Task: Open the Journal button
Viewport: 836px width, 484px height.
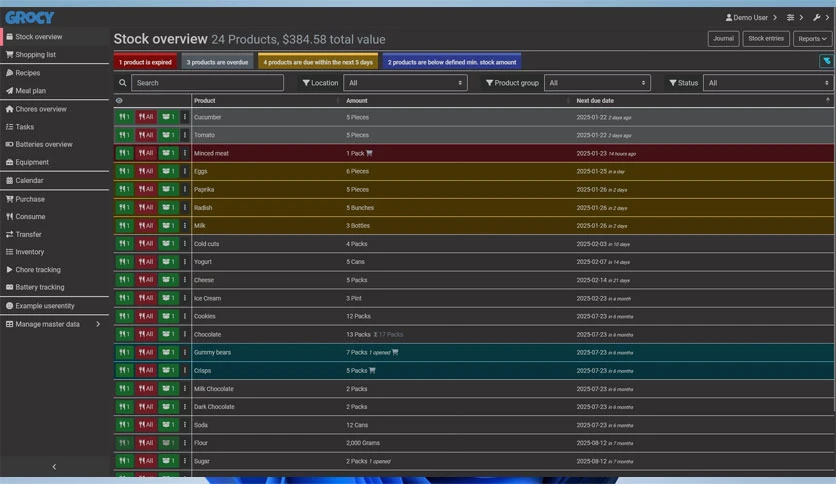Action: tap(724, 38)
